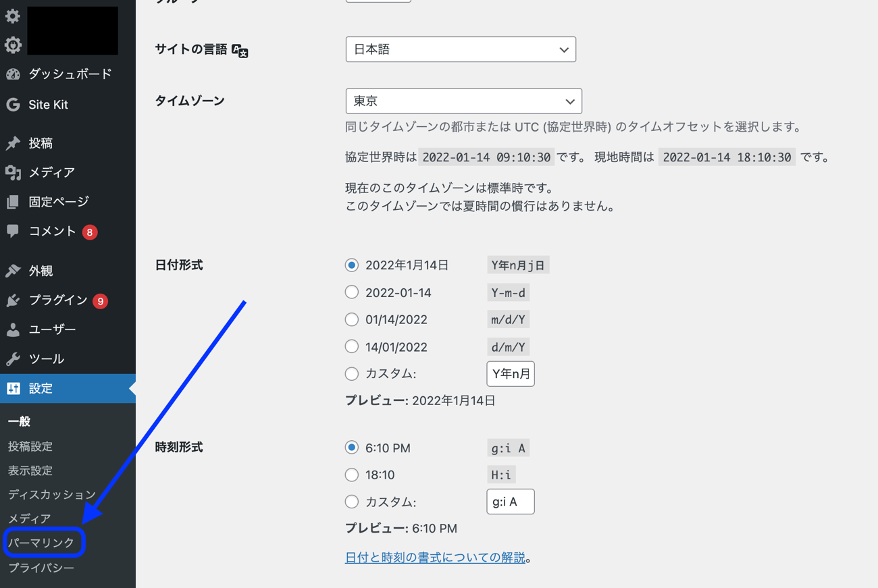Click the plug icon beside プラグイン
878x588 pixels.
pyautogui.click(x=13, y=300)
